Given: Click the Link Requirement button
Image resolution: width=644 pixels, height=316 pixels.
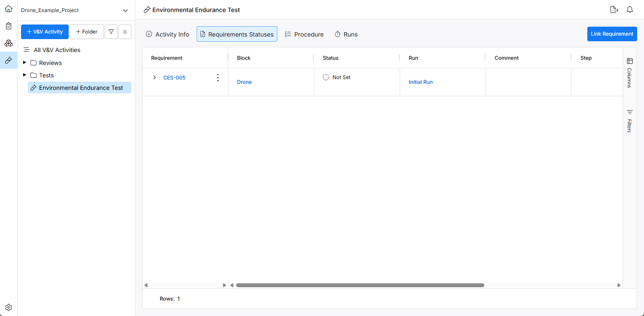Looking at the screenshot, I should point(612,34).
